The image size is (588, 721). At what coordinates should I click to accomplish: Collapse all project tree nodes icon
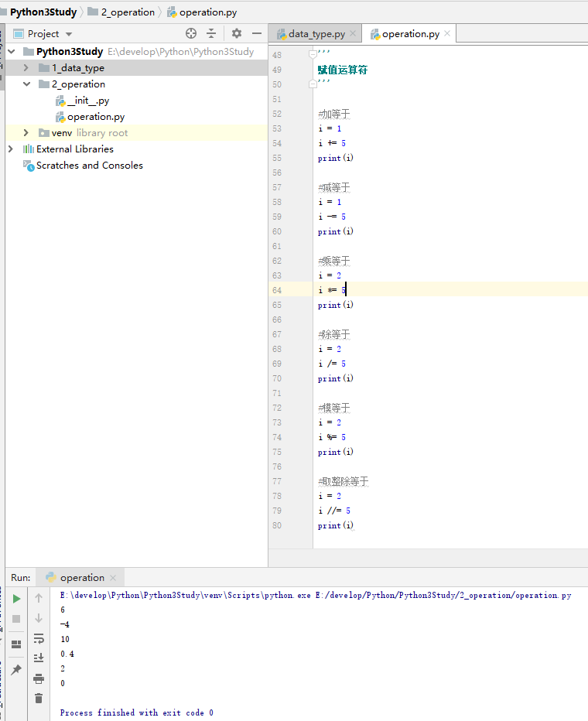[211, 33]
